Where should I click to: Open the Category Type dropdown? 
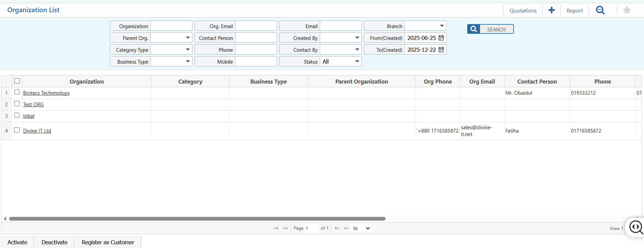pos(171,50)
